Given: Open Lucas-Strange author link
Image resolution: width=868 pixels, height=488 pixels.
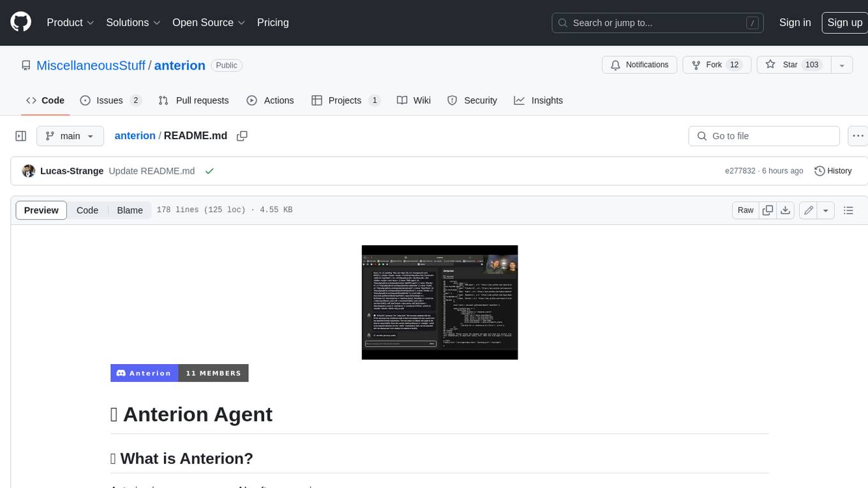Looking at the screenshot, I should 71,171.
